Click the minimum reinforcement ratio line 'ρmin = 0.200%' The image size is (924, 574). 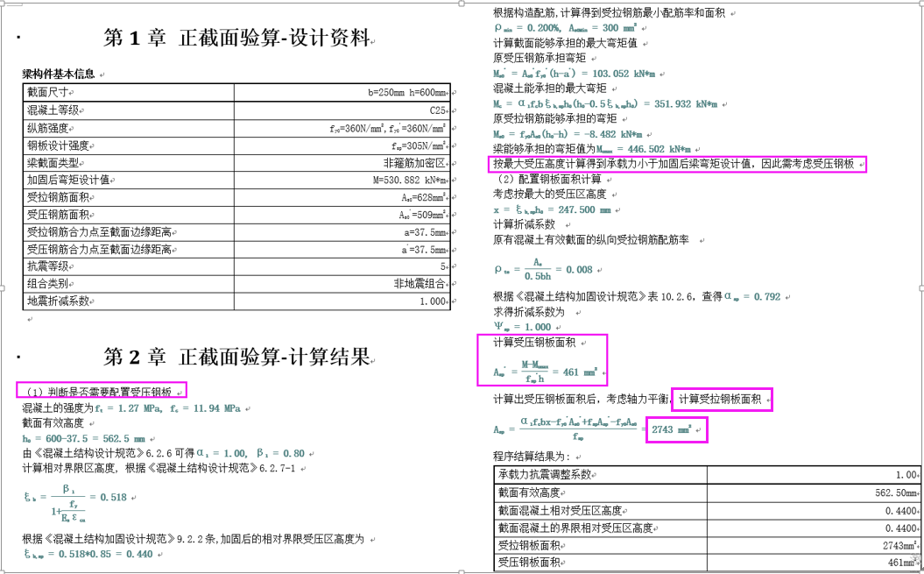tap(566, 28)
